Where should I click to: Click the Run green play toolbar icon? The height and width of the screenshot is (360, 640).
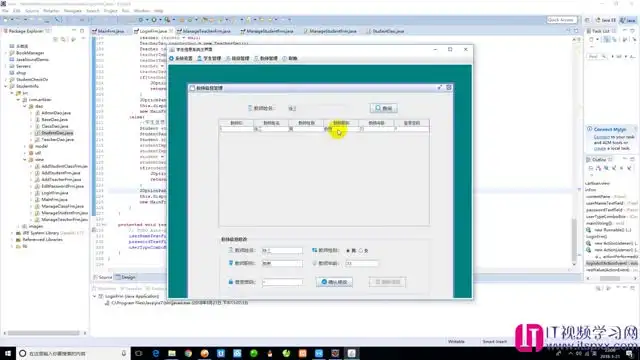coord(154,20)
